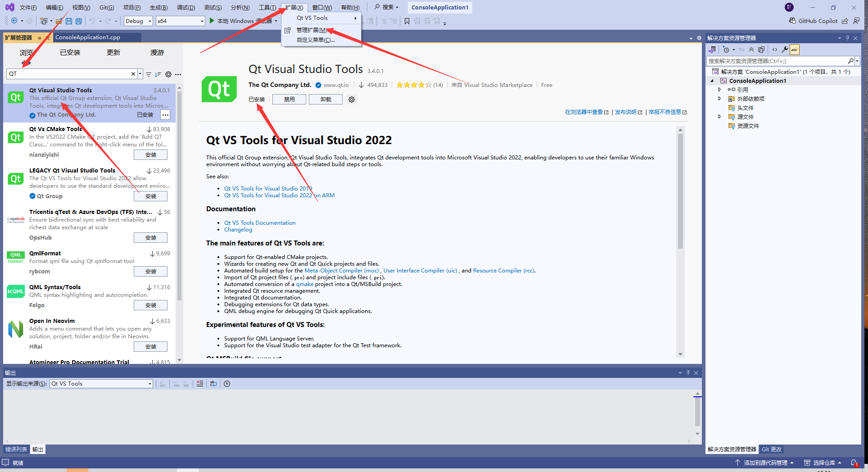Click View Code icon in Solution Explorer
Viewport: 868px width, 472px height.
click(775, 50)
